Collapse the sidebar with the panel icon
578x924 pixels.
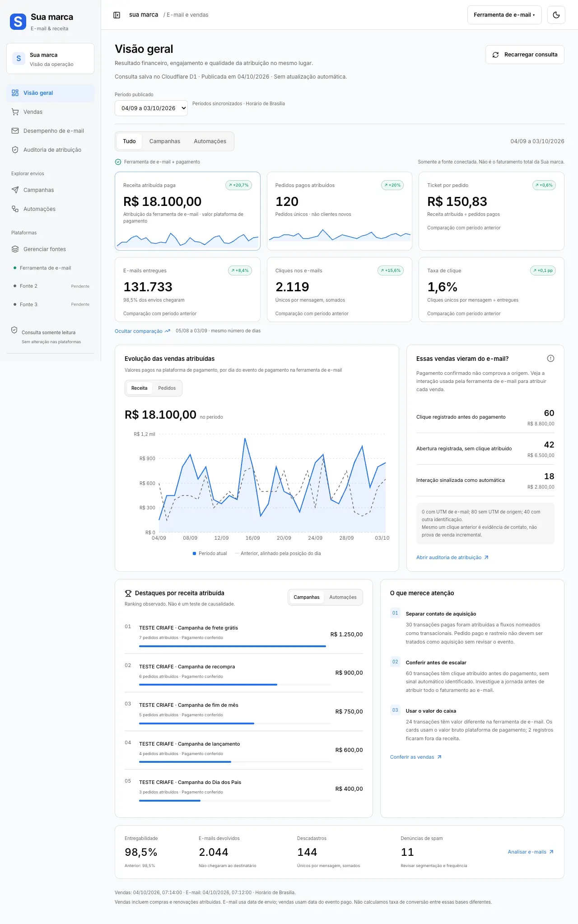(x=117, y=15)
